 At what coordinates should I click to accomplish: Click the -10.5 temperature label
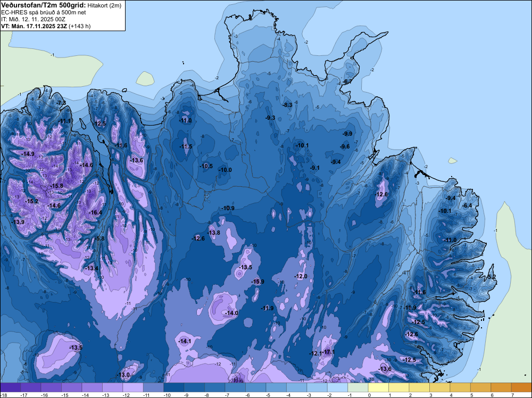(206, 166)
